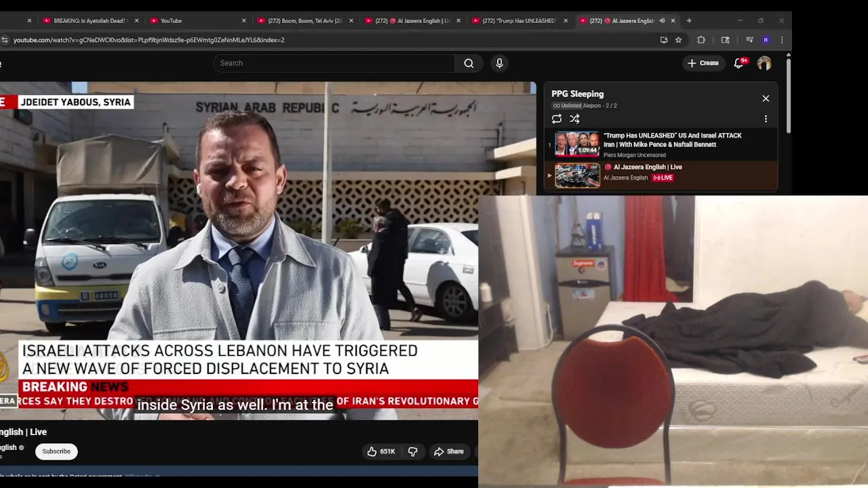Screen dimensions: 868x488
Task: Click the page vertical scrollbar
Action: (788, 95)
